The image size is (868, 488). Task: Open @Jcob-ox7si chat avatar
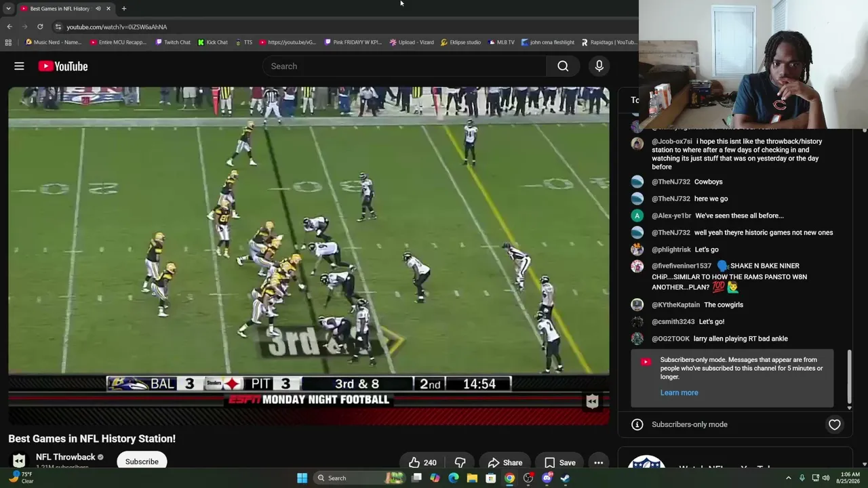click(637, 144)
